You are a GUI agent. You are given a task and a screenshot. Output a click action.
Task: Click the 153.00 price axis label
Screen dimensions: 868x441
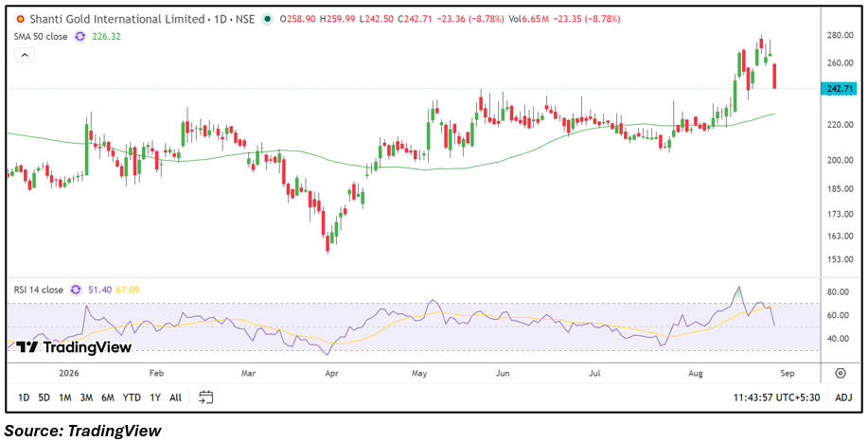(839, 259)
